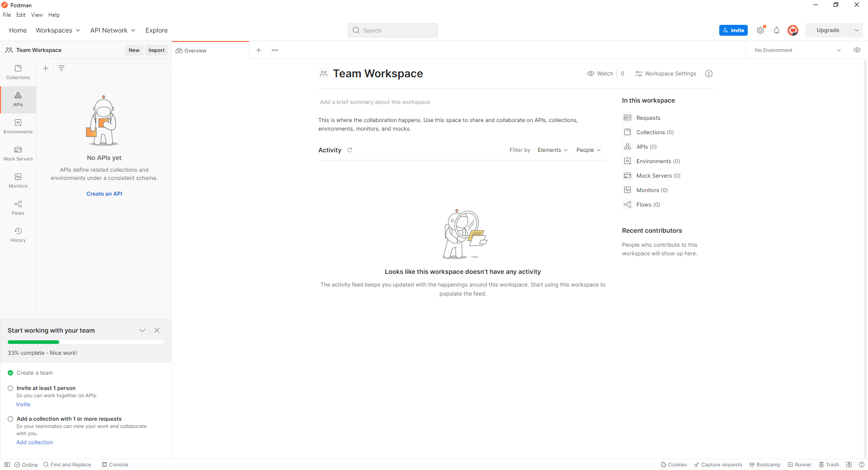Go to Explore
Viewport: 868px width, 470px height.
pos(156,30)
